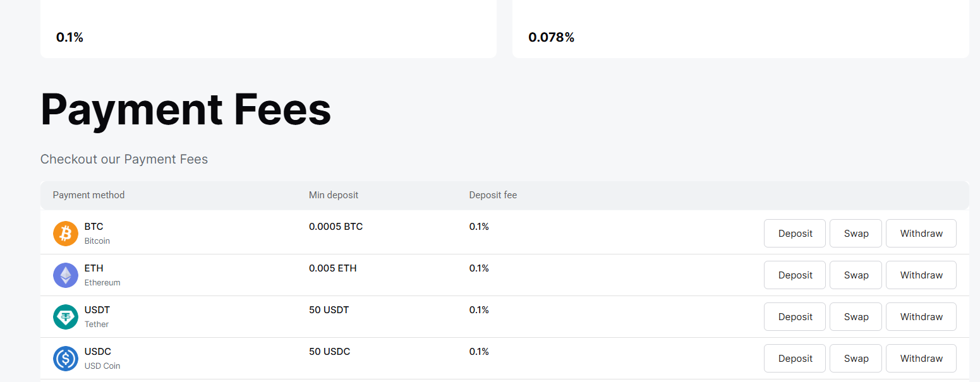Select Swap in the ETH row
Screen dimensions: 980x382
pos(856,275)
